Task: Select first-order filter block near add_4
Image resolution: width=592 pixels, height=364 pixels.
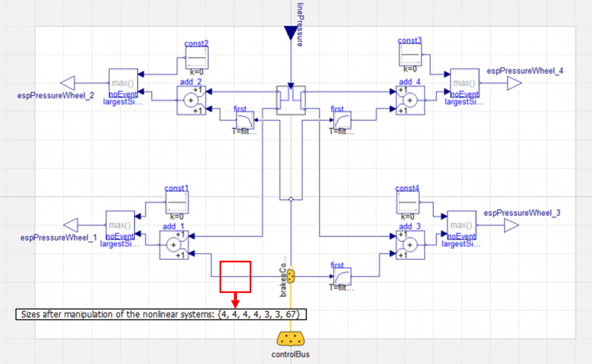Action: click(x=342, y=120)
